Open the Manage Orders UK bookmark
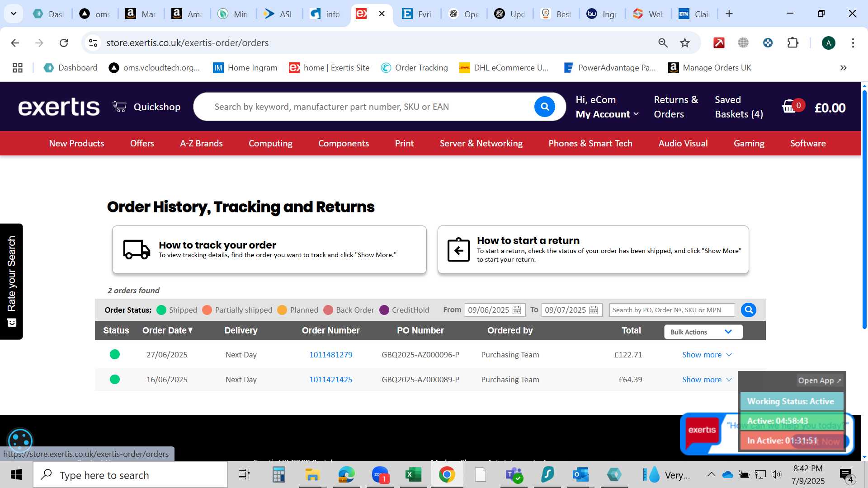Screen dimensions: 868x488 click(710, 68)
